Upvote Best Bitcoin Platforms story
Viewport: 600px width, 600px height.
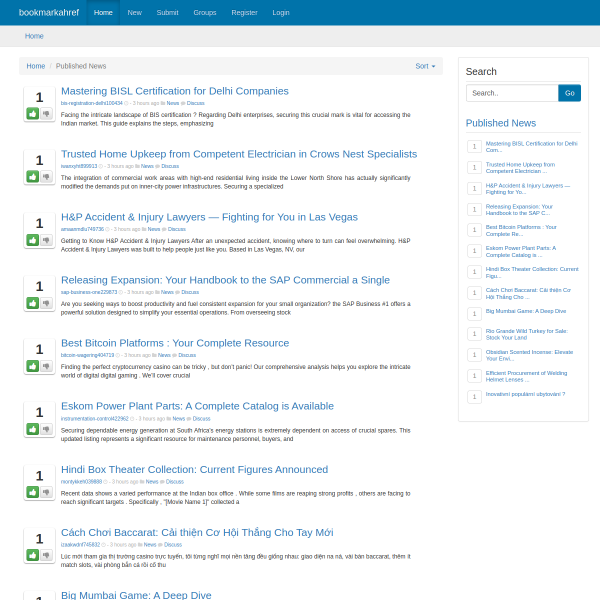[33, 366]
